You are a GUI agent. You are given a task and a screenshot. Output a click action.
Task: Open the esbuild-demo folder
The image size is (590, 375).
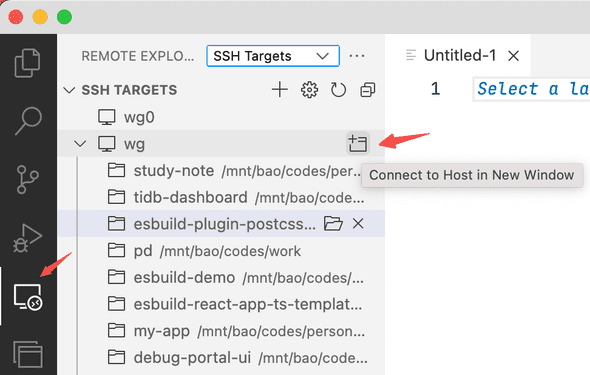tap(221, 278)
